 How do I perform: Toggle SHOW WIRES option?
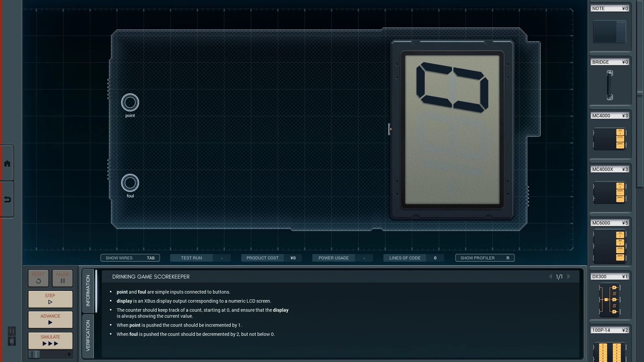coord(130,258)
